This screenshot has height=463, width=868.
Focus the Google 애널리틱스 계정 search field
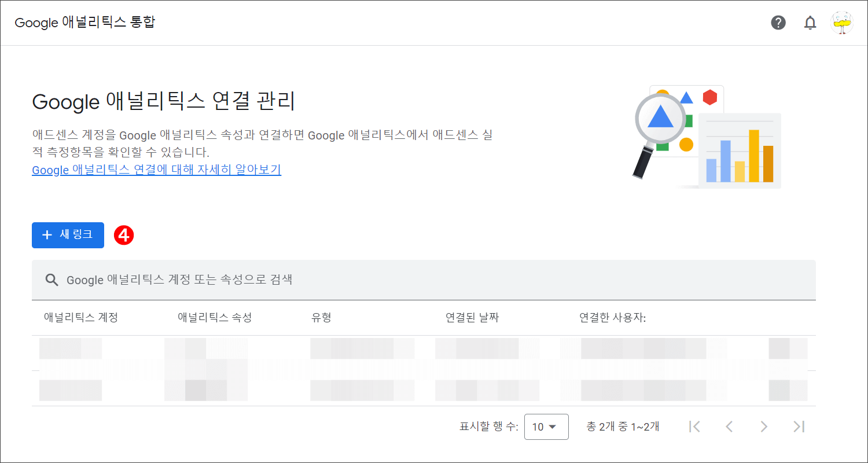424,280
